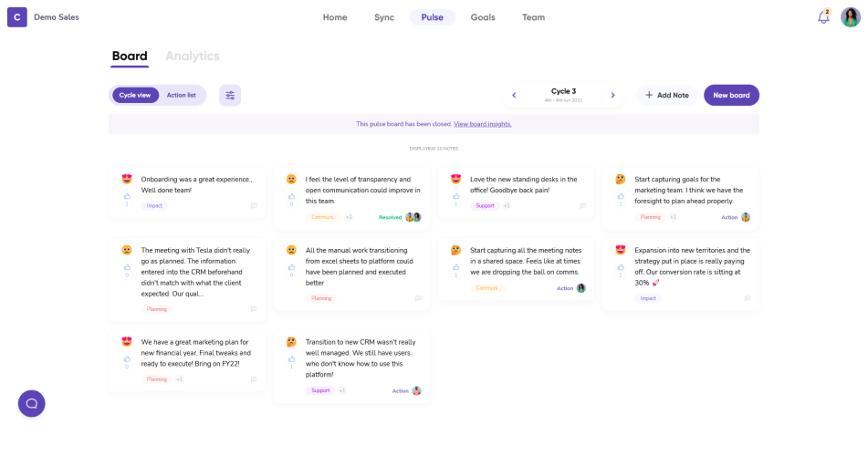Go to the previous cycle with left arrow
868x456 pixels.
coord(514,95)
